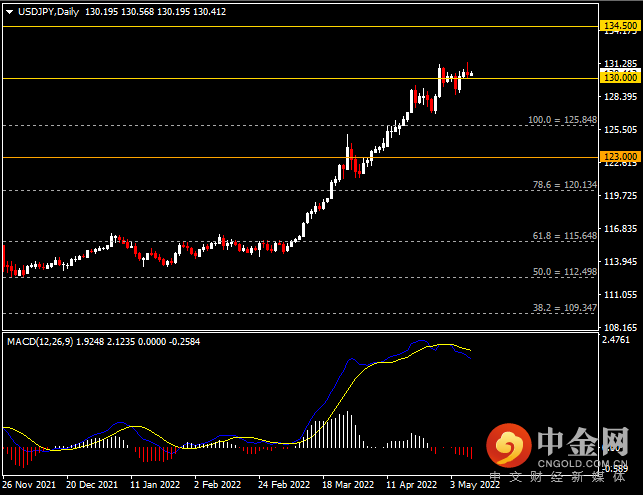Click price scale value 111.055
This screenshot has height=495, width=643.
point(621,295)
